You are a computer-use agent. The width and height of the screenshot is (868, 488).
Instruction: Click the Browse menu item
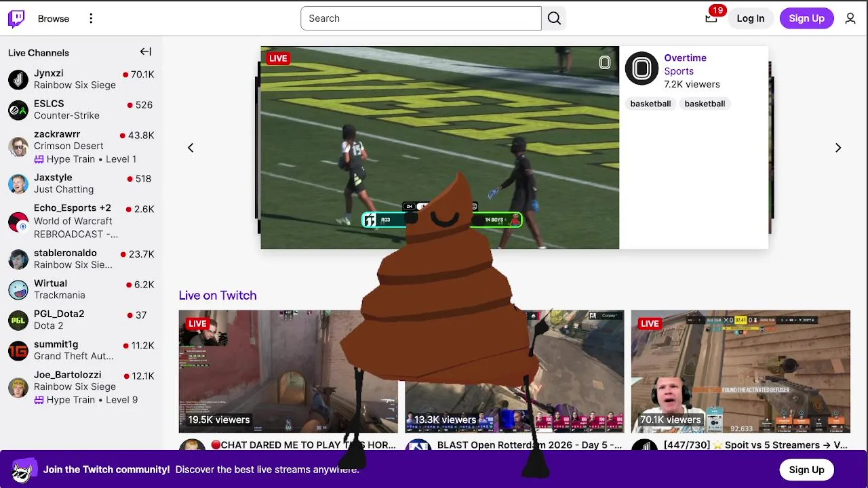[x=54, y=18]
